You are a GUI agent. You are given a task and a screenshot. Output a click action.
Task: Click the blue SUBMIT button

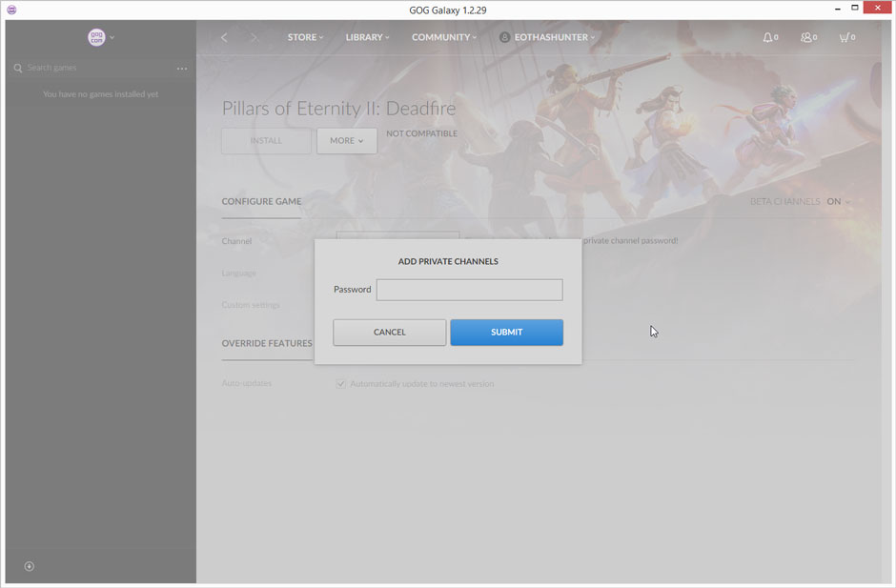(507, 333)
